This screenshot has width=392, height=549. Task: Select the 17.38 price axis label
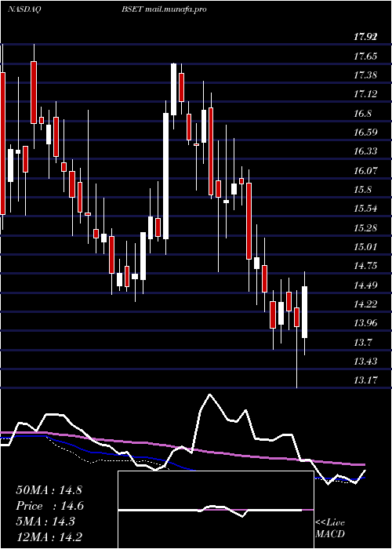[365, 75]
